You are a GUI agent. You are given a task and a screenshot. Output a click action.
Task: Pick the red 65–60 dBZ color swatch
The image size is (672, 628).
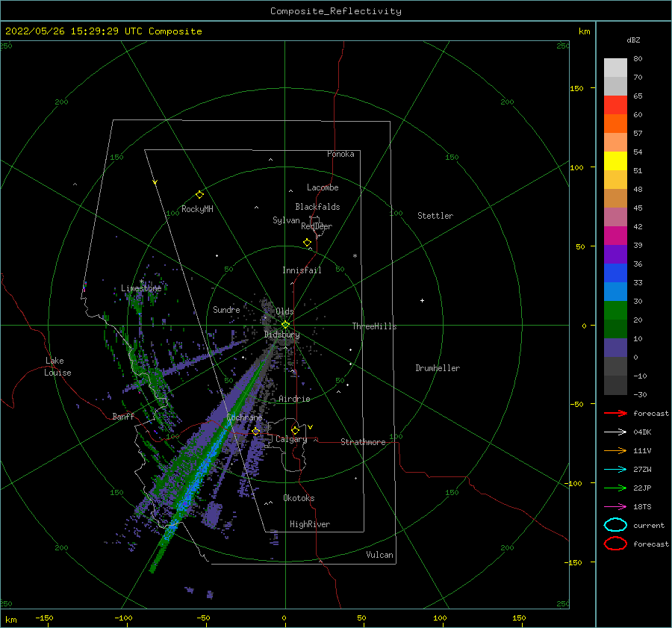pos(615,105)
